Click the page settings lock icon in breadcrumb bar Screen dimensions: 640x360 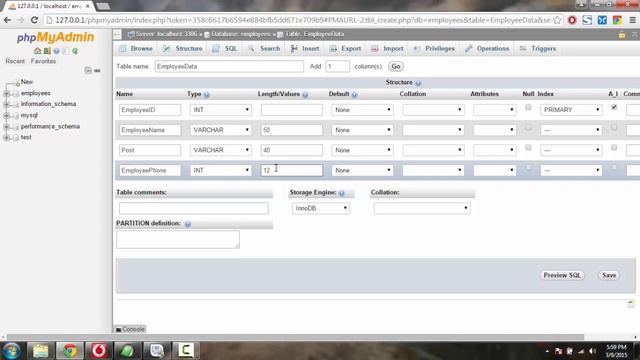622,35
